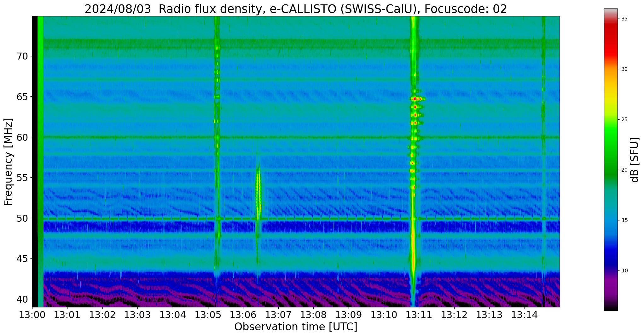Viewport: 644px width, 336px height.
Task: Click the 13:03 time tick label
Action: point(138,315)
